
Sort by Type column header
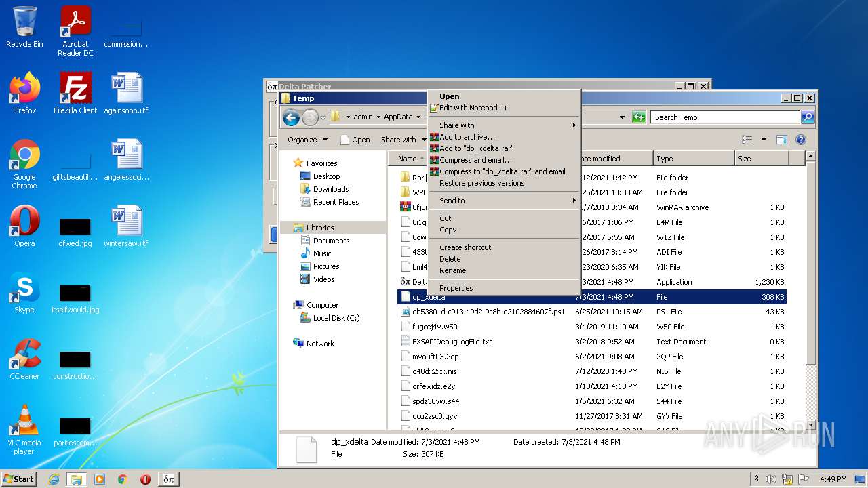[694, 159]
